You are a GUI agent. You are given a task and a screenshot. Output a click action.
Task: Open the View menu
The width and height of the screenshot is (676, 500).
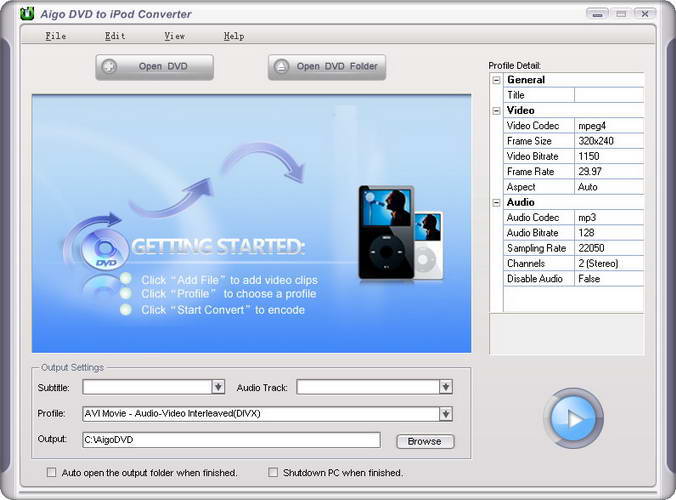(x=174, y=36)
